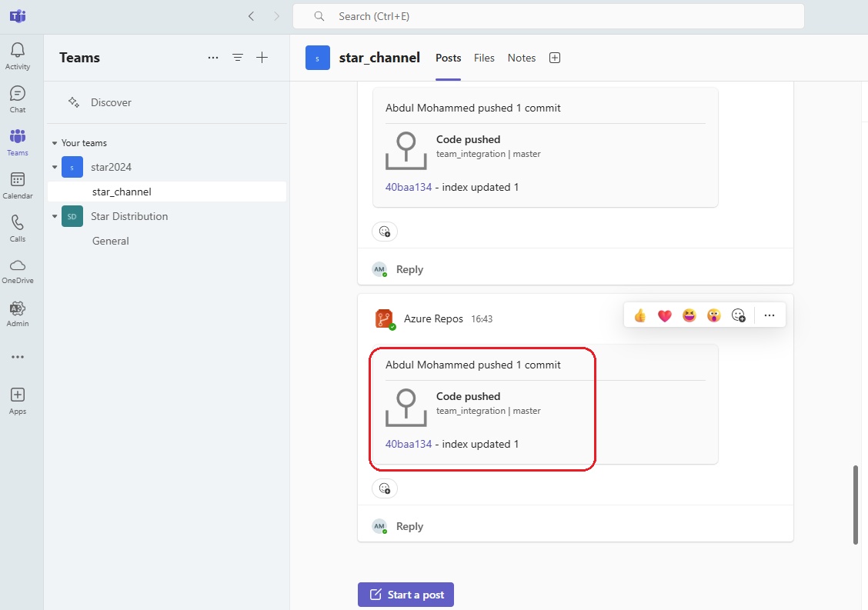React with surprised emoji
The width and height of the screenshot is (868, 610).
(x=714, y=315)
